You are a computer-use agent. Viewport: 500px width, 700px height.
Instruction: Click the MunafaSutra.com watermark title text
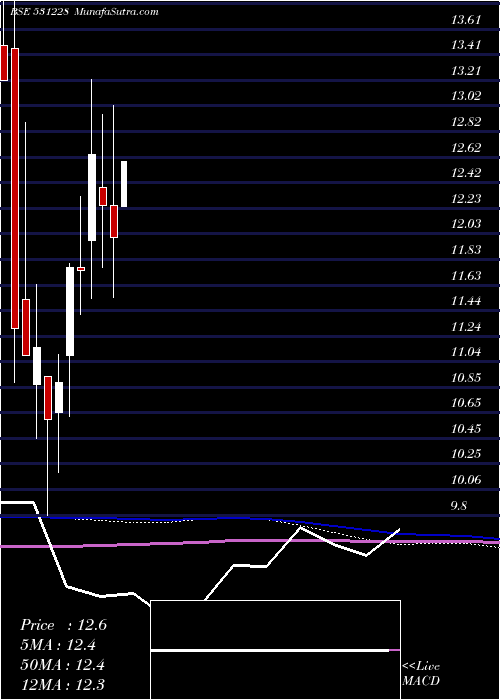pos(117,12)
